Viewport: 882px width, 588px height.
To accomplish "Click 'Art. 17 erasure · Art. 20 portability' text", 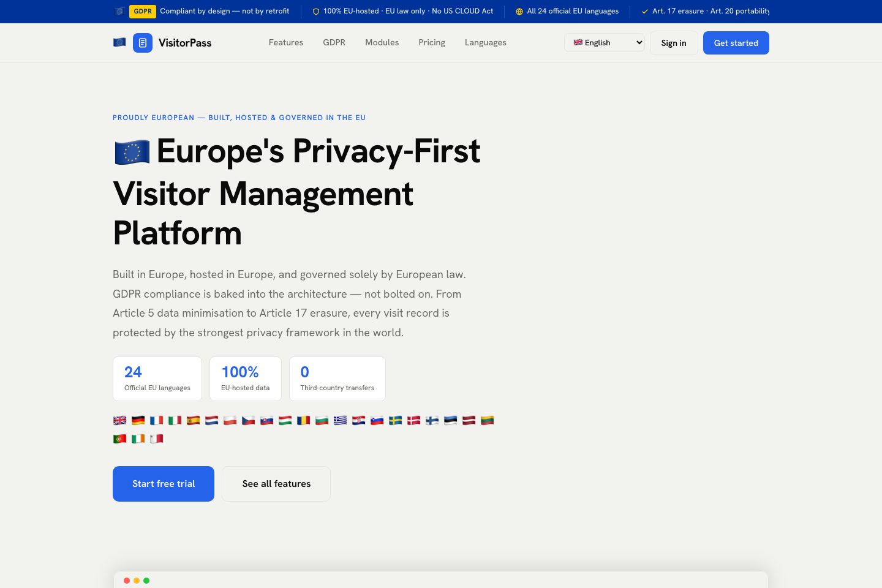I will tap(711, 11).
